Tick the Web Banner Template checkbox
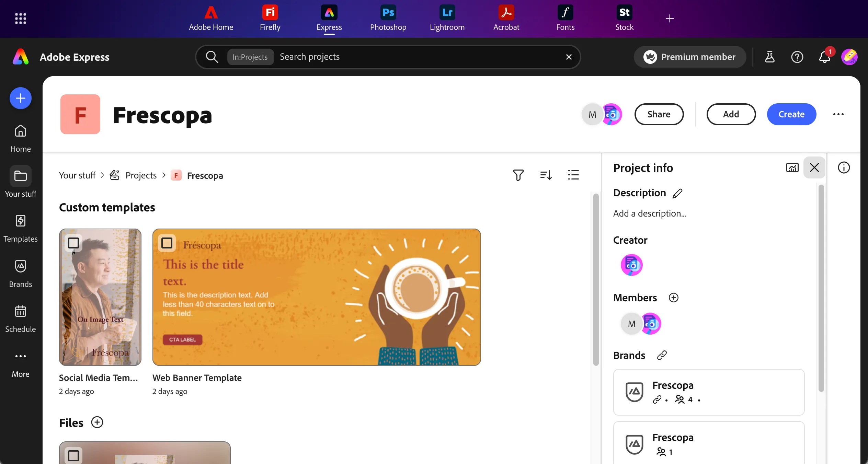868x464 pixels. point(167,243)
